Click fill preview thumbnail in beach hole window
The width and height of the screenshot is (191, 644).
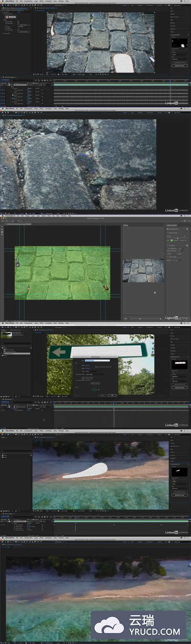point(180,472)
